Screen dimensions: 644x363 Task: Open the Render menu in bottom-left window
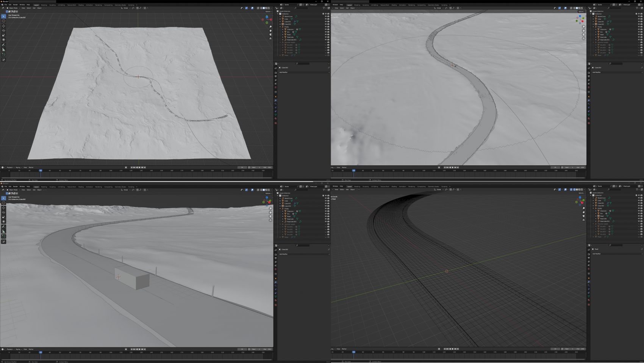[16, 187]
